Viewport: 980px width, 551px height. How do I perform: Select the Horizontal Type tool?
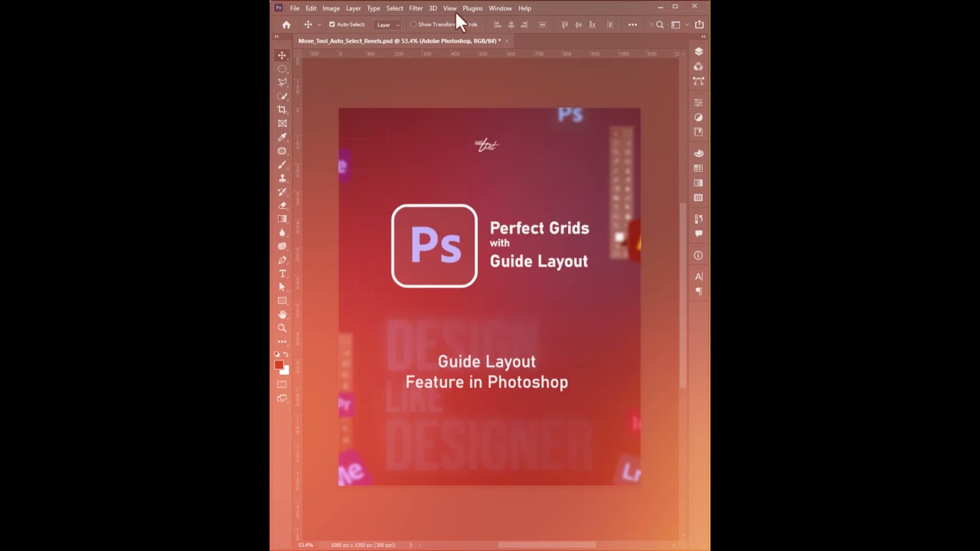(282, 273)
